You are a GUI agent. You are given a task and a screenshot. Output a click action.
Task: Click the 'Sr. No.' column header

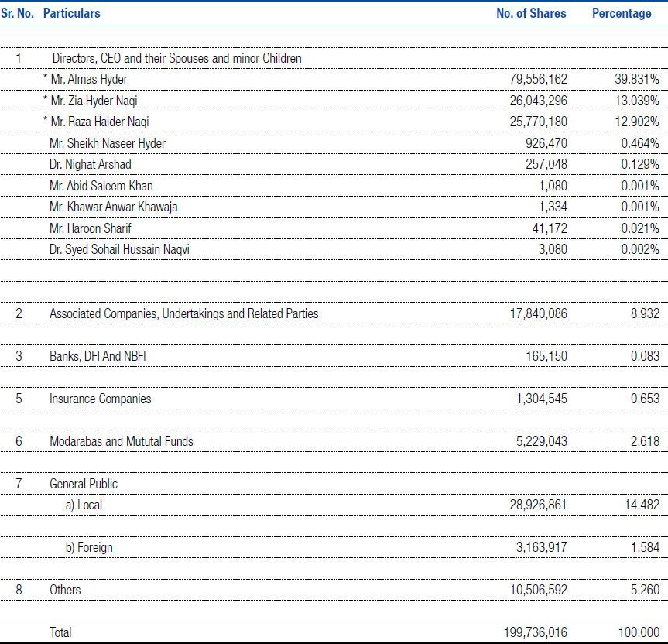coord(17,13)
